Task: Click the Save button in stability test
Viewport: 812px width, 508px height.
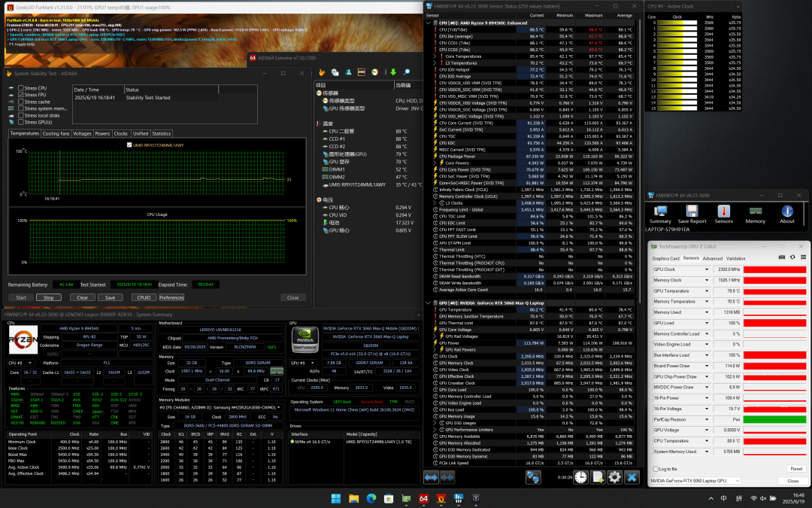Action: pyautogui.click(x=111, y=297)
